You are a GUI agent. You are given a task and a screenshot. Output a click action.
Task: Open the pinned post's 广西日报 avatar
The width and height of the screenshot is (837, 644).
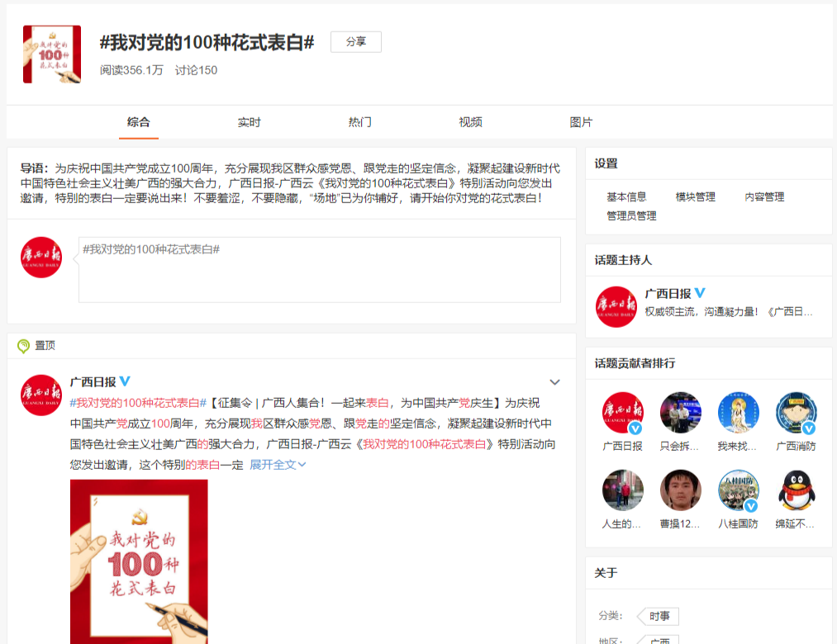(x=41, y=395)
